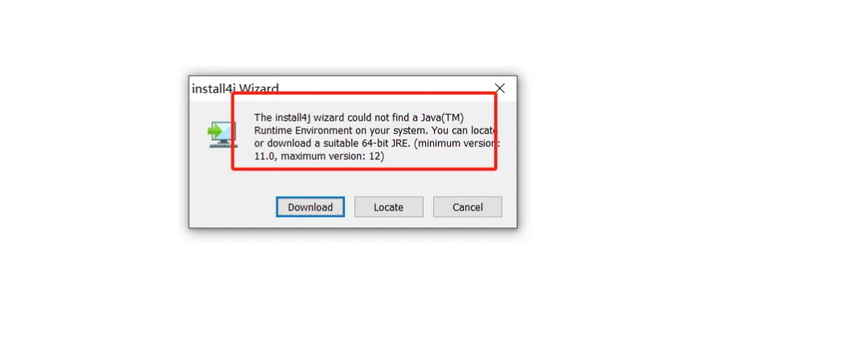The width and height of the screenshot is (868, 360).
Task: Click the installer computer icon
Action: (223, 134)
